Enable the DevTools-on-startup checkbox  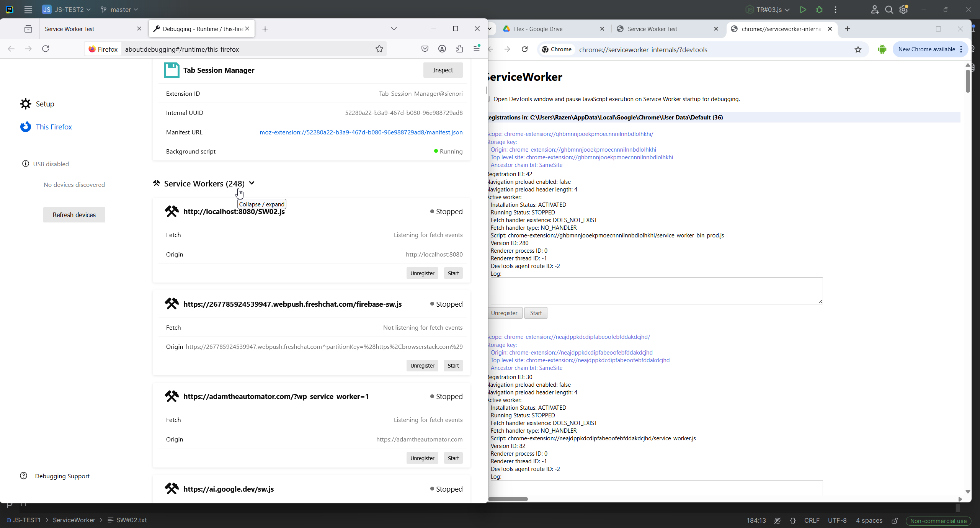489,99
